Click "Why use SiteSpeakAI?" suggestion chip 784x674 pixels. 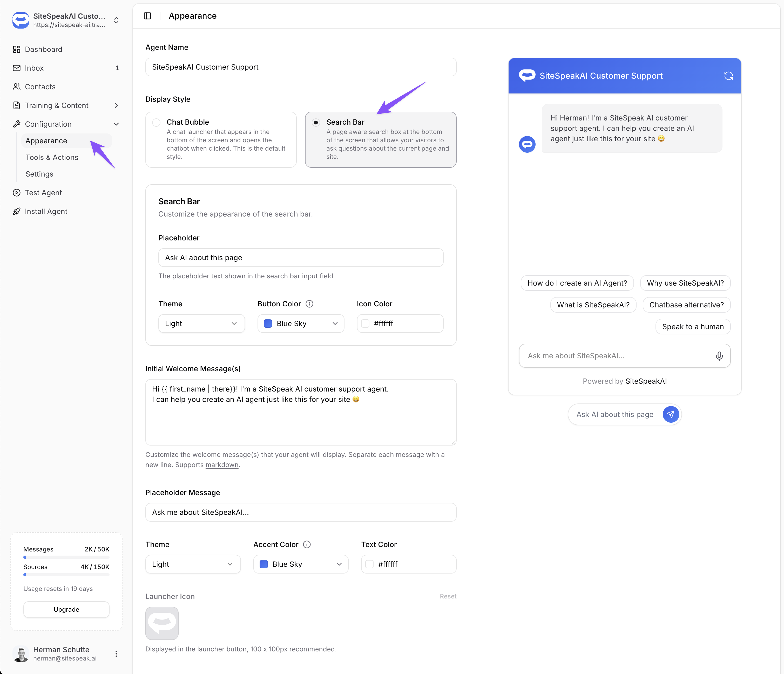click(x=685, y=283)
